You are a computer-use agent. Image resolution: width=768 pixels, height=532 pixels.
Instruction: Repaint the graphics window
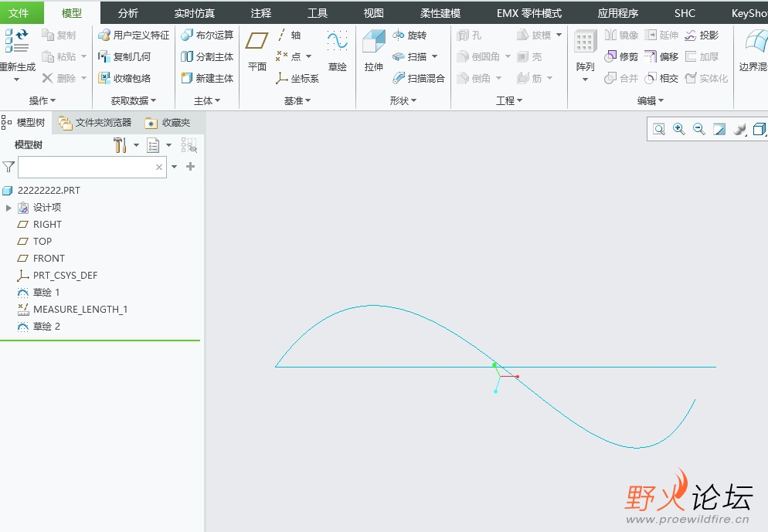coord(719,129)
